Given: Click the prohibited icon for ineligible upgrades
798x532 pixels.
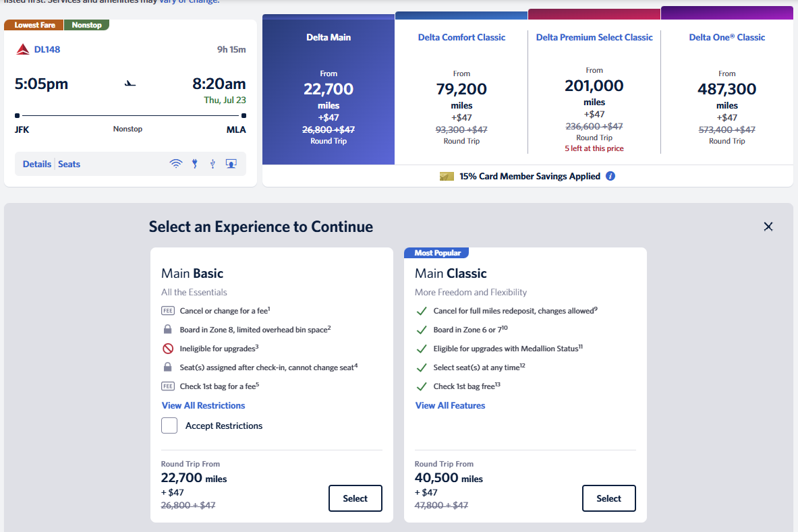Looking at the screenshot, I should 167,348.
